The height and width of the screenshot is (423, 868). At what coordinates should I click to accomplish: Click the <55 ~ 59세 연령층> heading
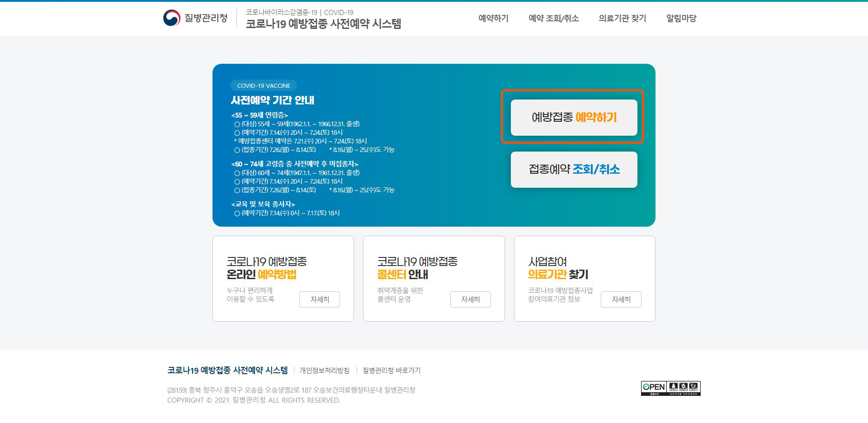point(259,115)
